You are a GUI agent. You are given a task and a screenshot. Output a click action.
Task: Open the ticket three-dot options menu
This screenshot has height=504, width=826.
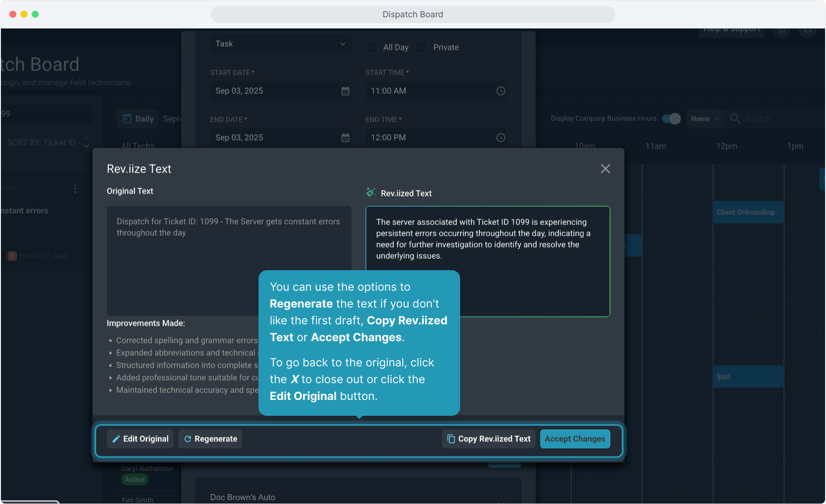pyautogui.click(x=75, y=189)
